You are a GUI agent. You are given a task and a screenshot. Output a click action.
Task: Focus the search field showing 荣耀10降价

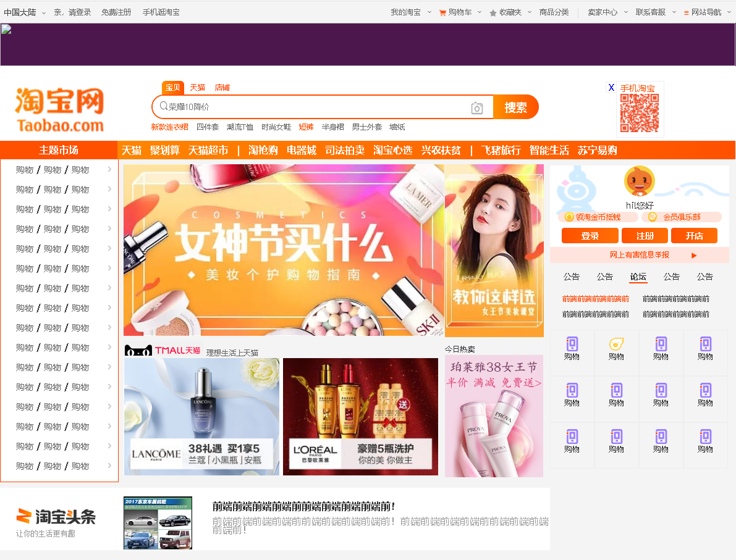pyautogui.click(x=322, y=107)
